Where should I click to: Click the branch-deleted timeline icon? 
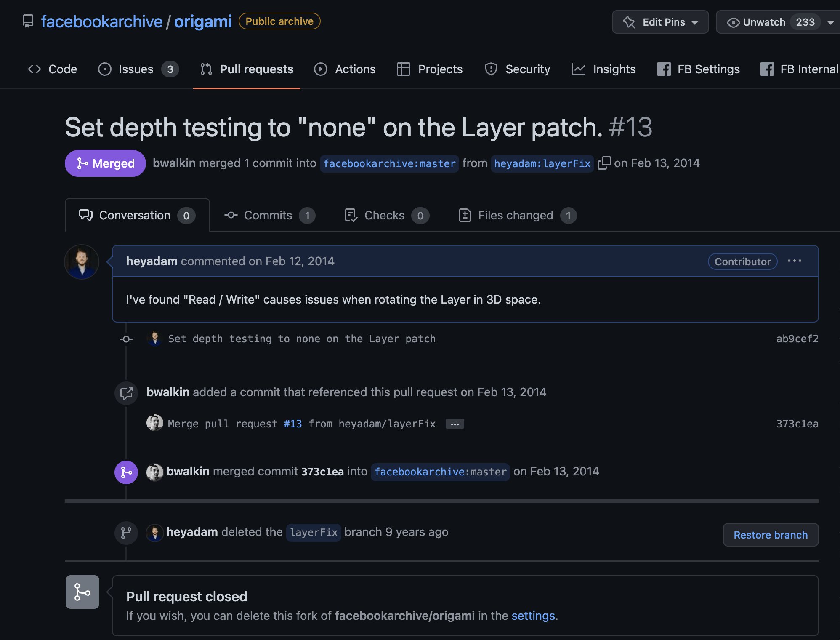click(126, 533)
